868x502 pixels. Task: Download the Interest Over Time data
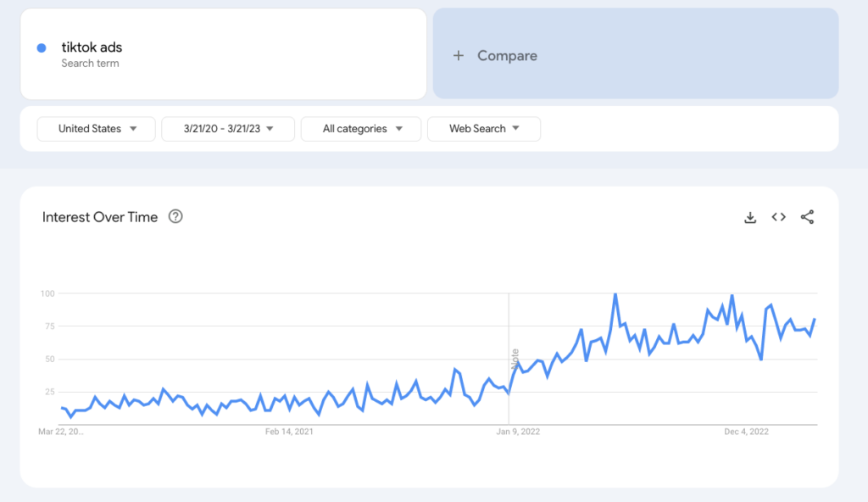pyautogui.click(x=750, y=217)
